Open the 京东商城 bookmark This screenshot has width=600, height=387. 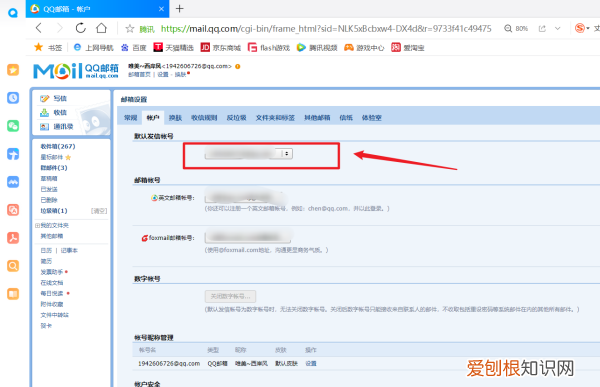(221, 47)
